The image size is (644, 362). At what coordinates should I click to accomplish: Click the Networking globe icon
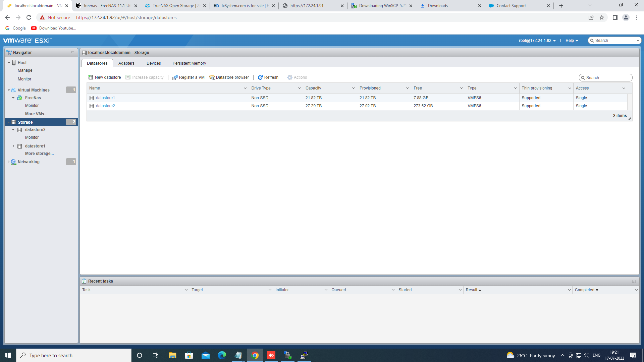coord(13,162)
